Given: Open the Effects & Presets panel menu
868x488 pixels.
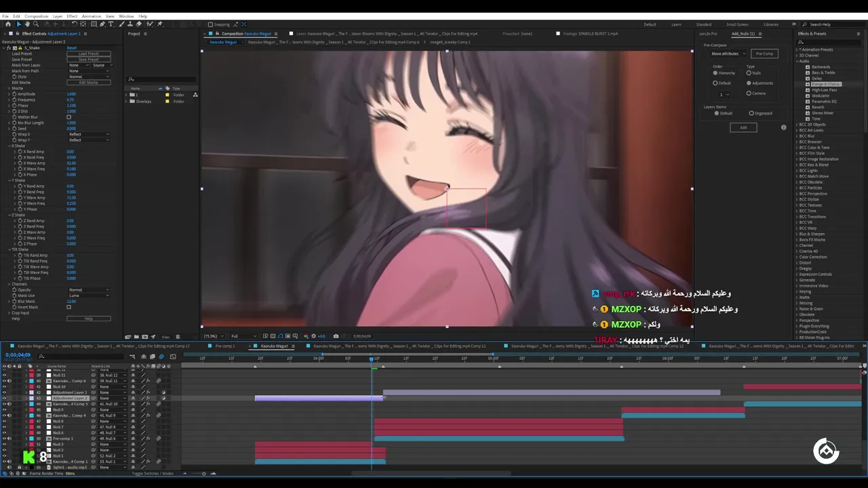Looking at the screenshot, I should click(859, 34).
